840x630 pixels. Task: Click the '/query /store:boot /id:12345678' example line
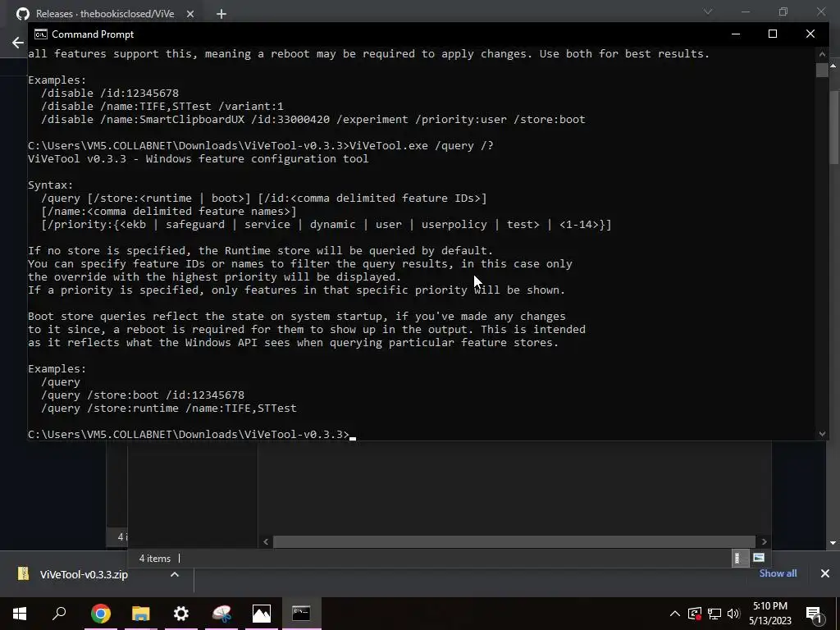pos(143,395)
